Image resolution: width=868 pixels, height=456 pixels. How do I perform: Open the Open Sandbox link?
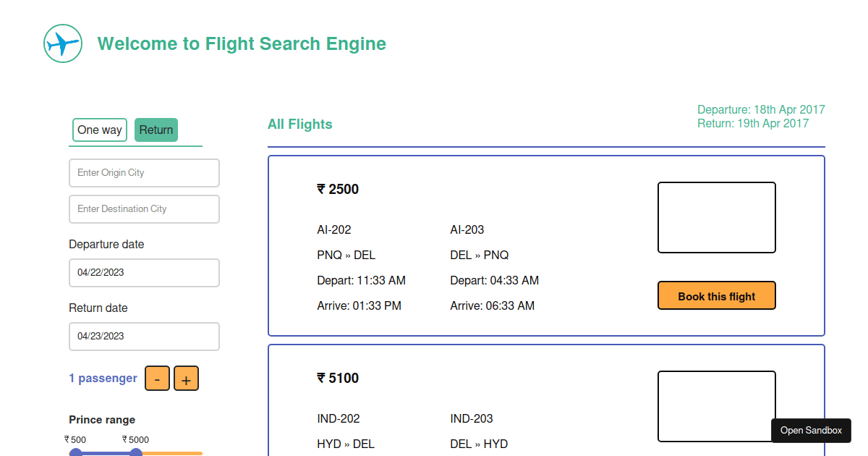click(811, 430)
